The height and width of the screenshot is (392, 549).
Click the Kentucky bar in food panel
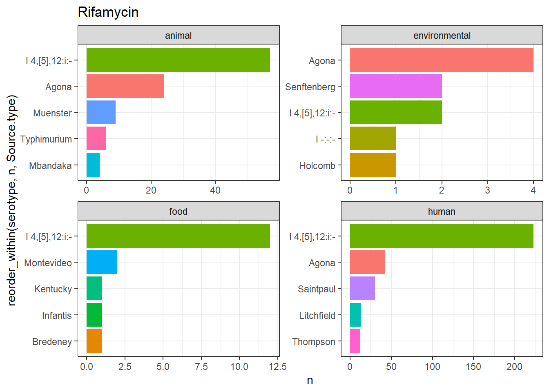pos(94,288)
